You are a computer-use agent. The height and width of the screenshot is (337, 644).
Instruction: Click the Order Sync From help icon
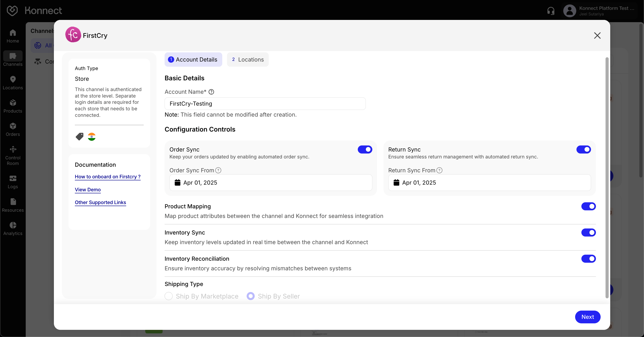tap(218, 170)
